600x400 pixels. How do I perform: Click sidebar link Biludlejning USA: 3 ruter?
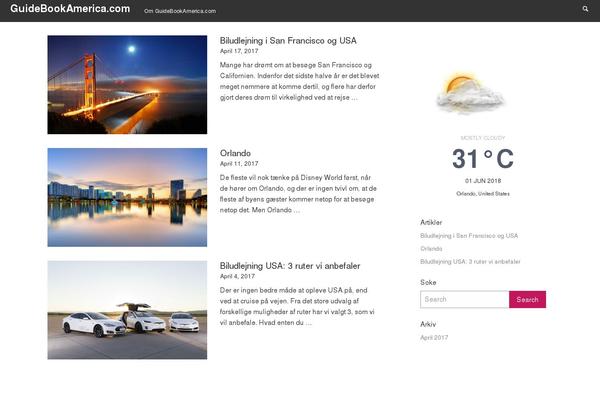tap(470, 262)
